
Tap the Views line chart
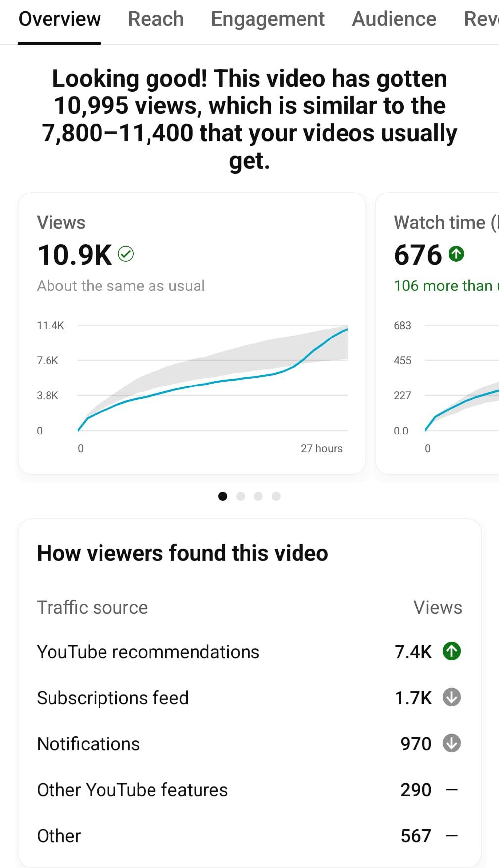[x=213, y=379]
